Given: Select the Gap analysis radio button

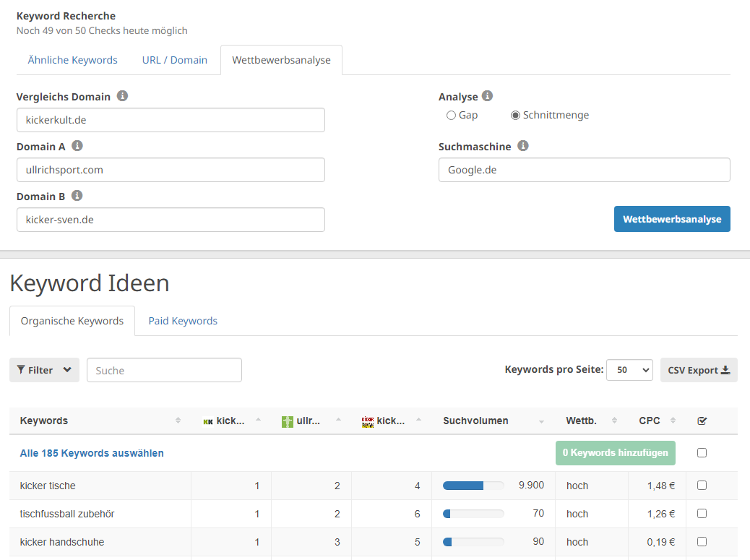Looking at the screenshot, I should (x=451, y=116).
